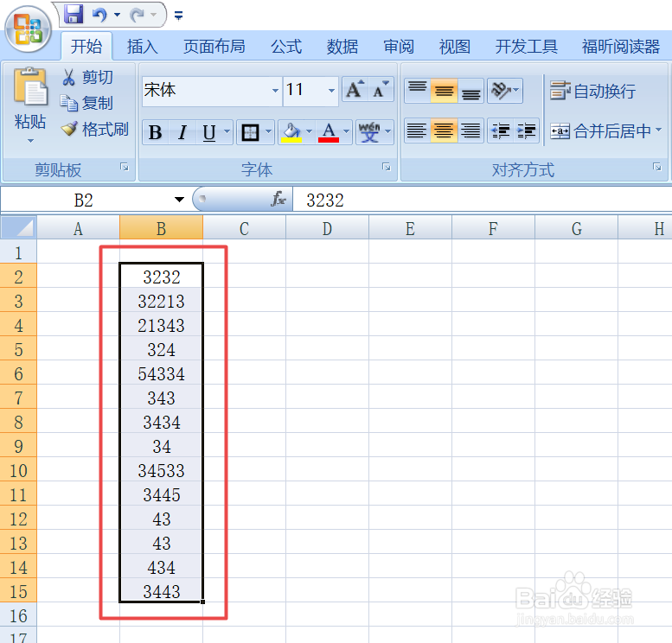The image size is (672, 643).
Task: Apply cell borders with the border icon
Action: click(250, 132)
